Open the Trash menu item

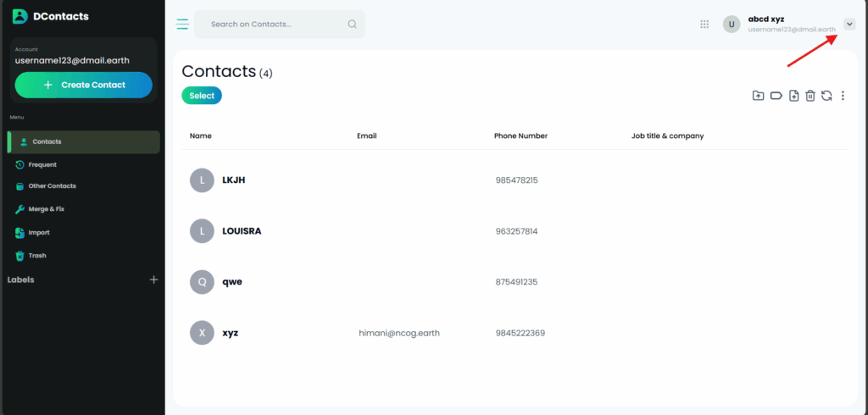point(37,255)
